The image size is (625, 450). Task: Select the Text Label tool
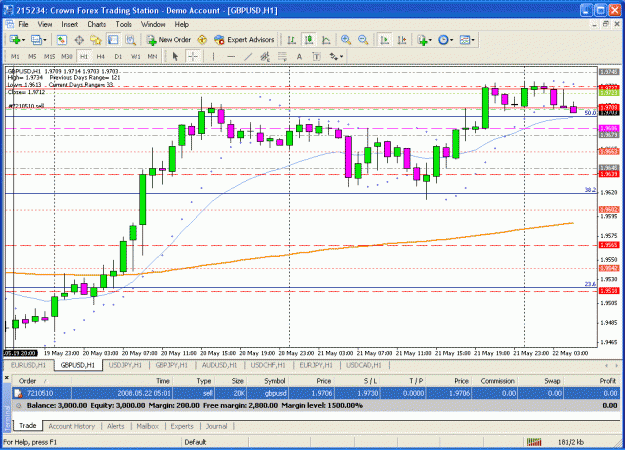pos(316,57)
